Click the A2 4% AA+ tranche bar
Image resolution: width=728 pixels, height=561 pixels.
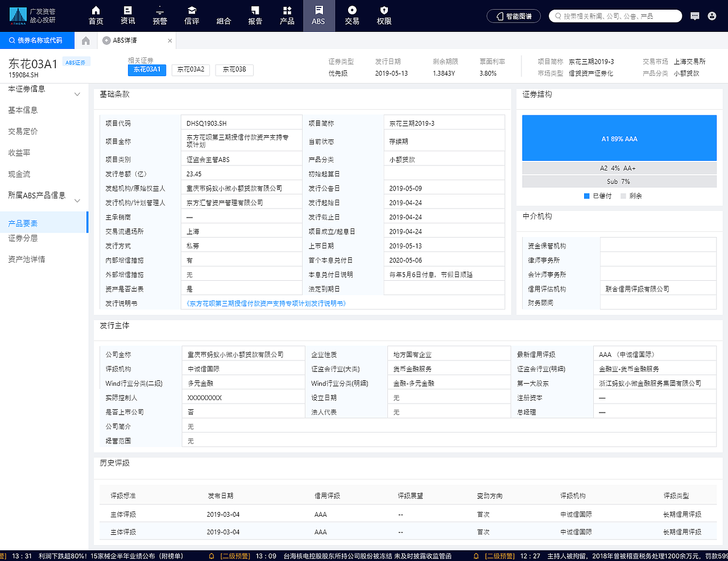click(x=619, y=168)
